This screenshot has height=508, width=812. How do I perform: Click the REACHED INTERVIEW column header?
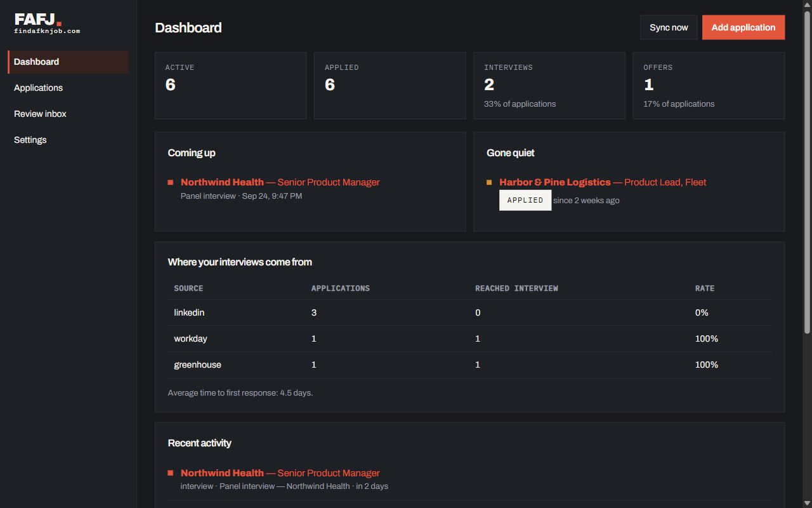517,288
